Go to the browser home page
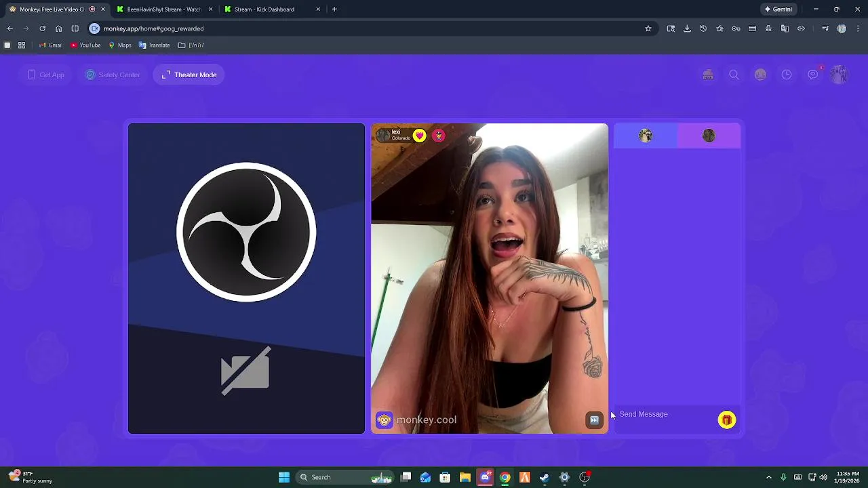Image resolution: width=868 pixels, height=488 pixels. [x=58, y=28]
